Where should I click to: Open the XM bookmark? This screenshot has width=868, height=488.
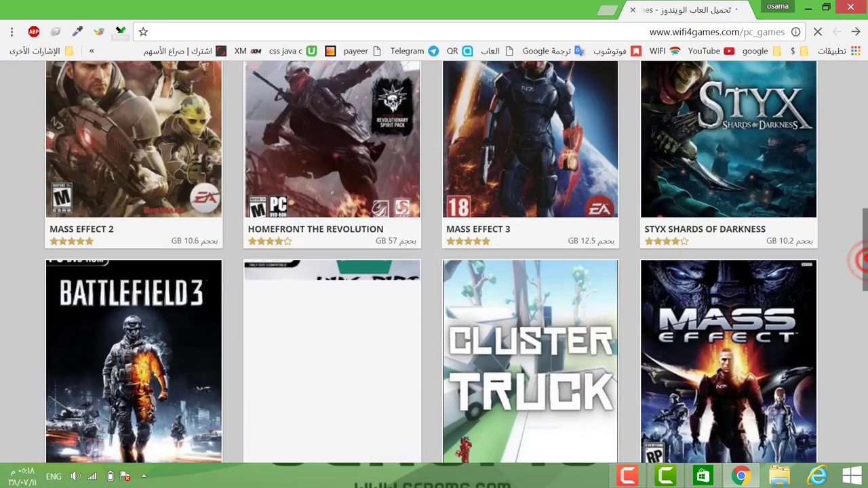(248, 51)
